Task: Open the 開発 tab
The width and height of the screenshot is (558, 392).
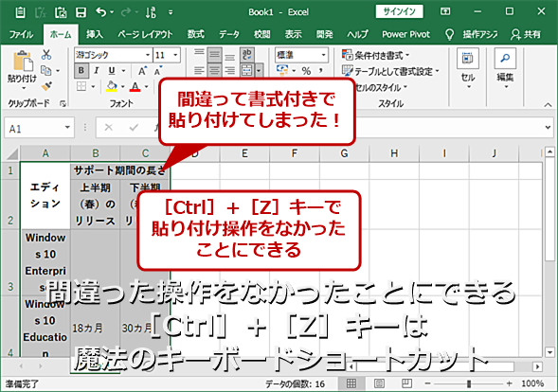Action: [x=325, y=34]
